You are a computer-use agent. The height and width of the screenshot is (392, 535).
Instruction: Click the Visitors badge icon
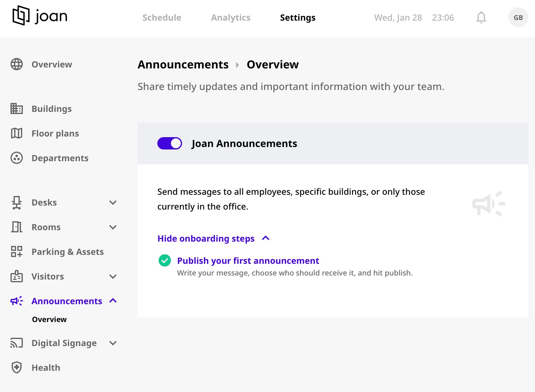click(17, 276)
